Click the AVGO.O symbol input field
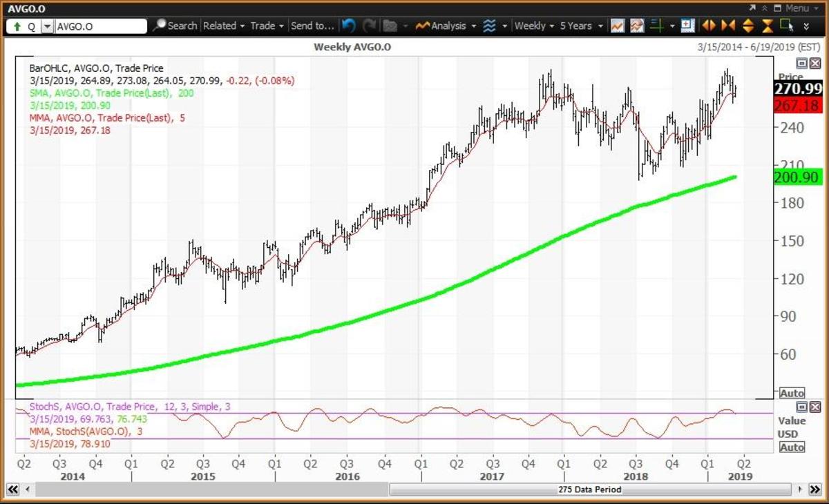The image size is (829, 504). pos(100,26)
